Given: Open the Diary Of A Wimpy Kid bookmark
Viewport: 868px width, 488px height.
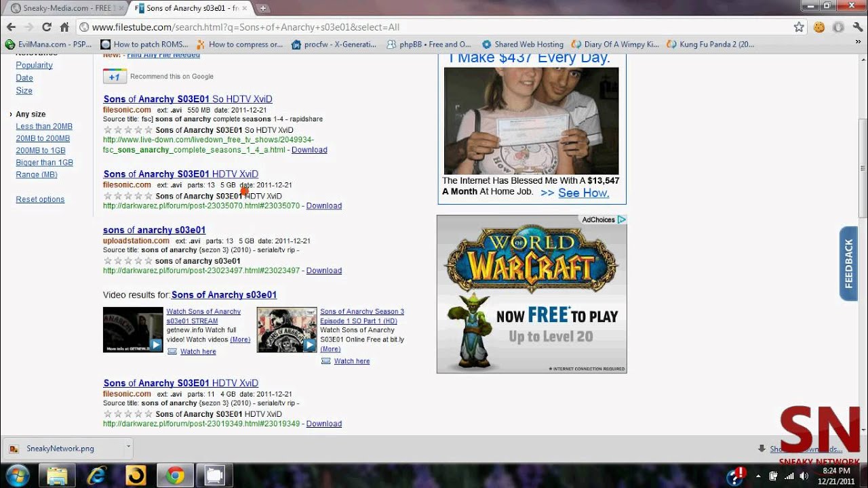Looking at the screenshot, I should pyautogui.click(x=615, y=44).
